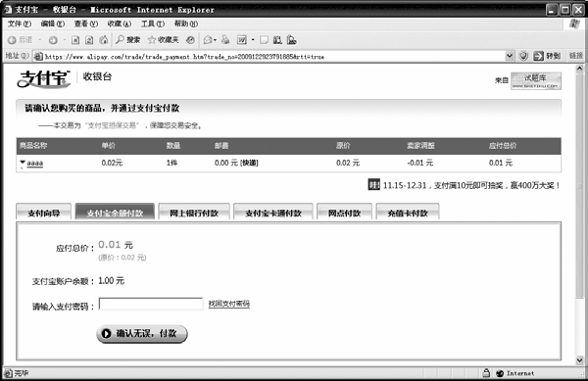
Task: Click the aaaa product name link
Action: click(35, 163)
